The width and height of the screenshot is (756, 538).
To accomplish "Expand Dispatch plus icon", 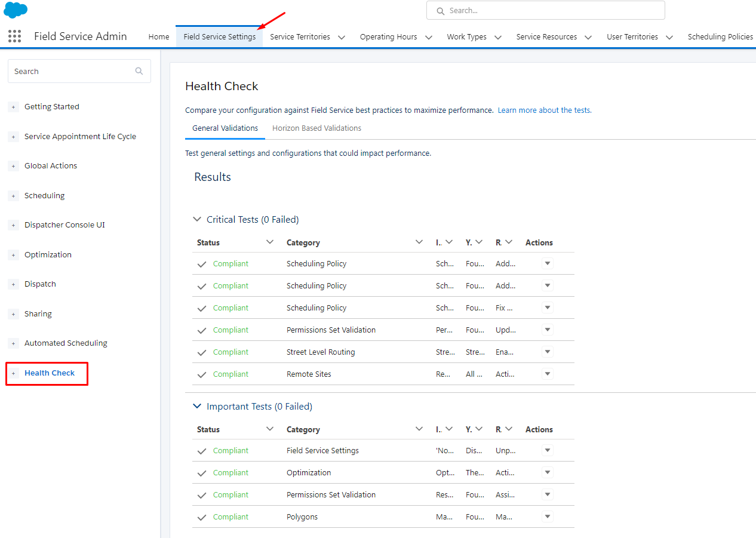I will pos(13,284).
